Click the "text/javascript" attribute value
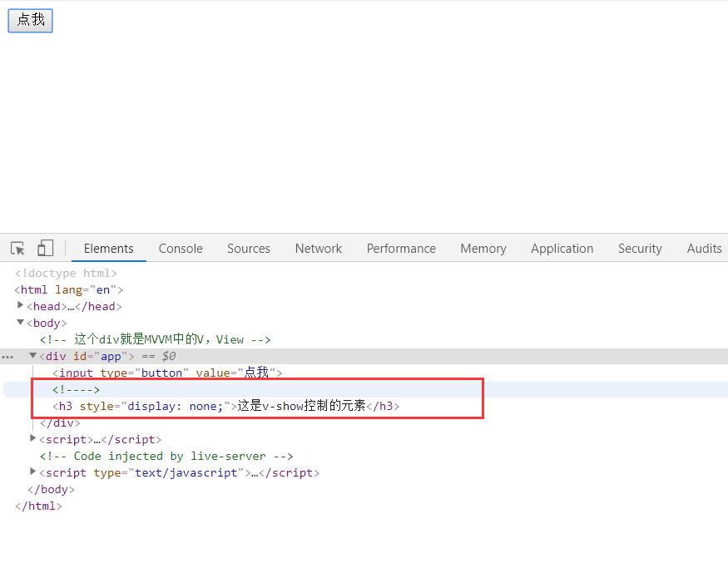Image resolution: width=728 pixels, height=573 pixels. point(186,472)
